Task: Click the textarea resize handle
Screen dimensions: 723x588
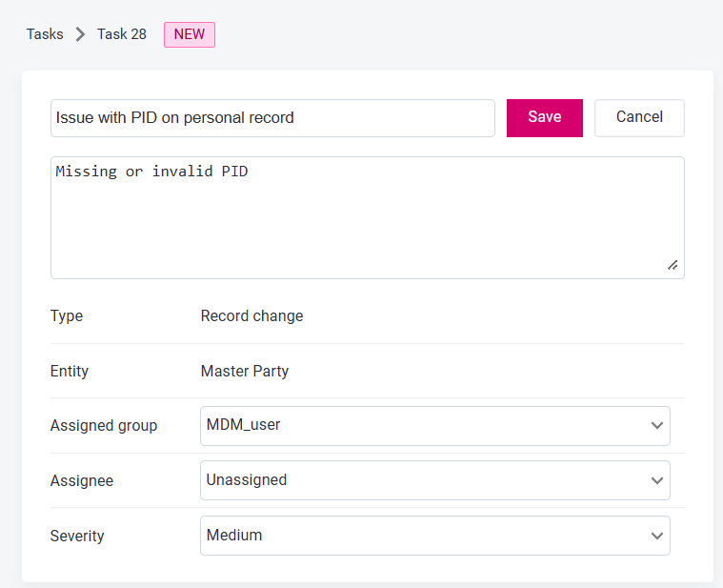Action: [673, 266]
